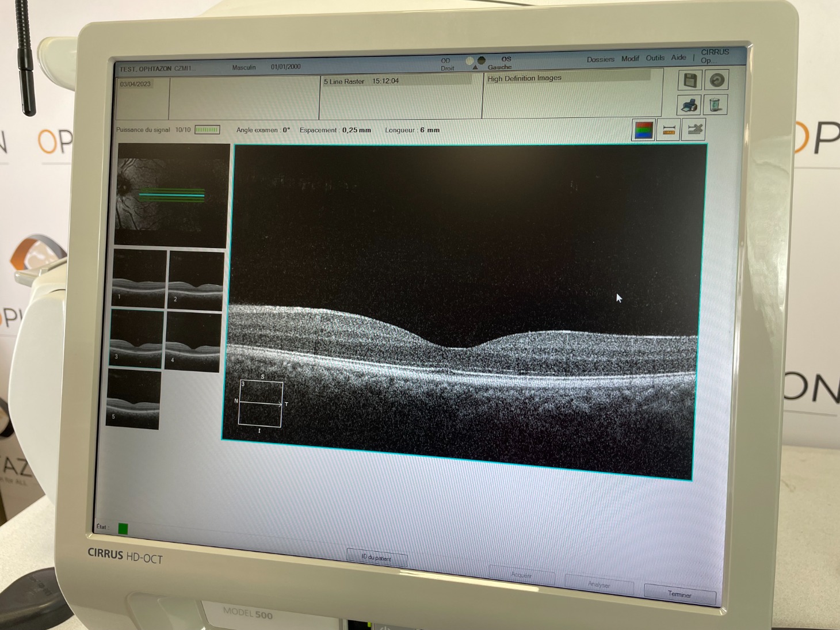This screenshot has width=840, height=630.
Task: Open raster line thumbnail 4
Action: [x=193, y=342]
